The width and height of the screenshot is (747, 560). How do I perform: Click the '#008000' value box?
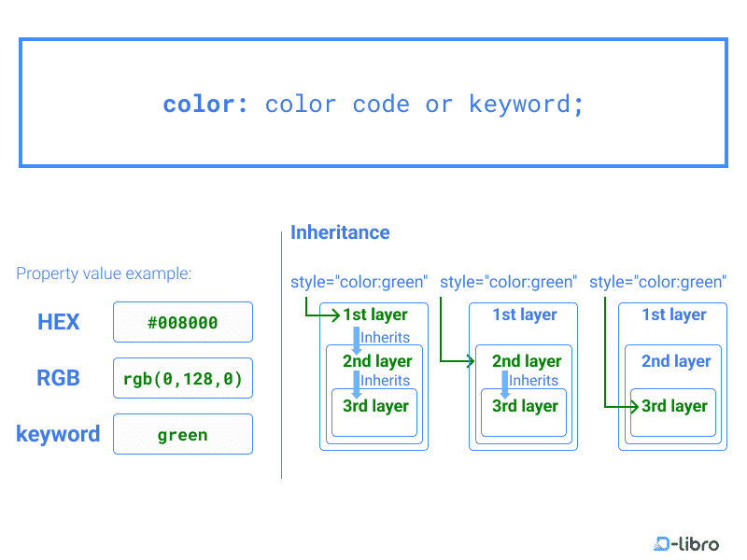(183, 322)
